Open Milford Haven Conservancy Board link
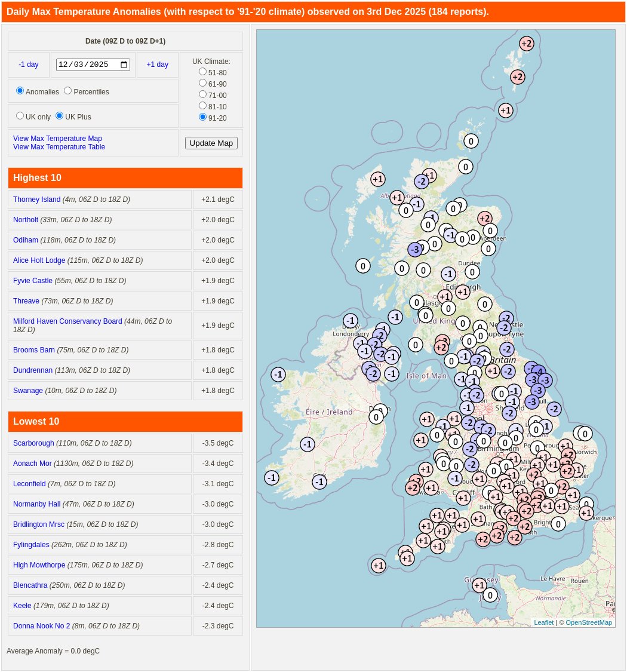This screenshot has width=627, height=672. (x=67, y=321)
